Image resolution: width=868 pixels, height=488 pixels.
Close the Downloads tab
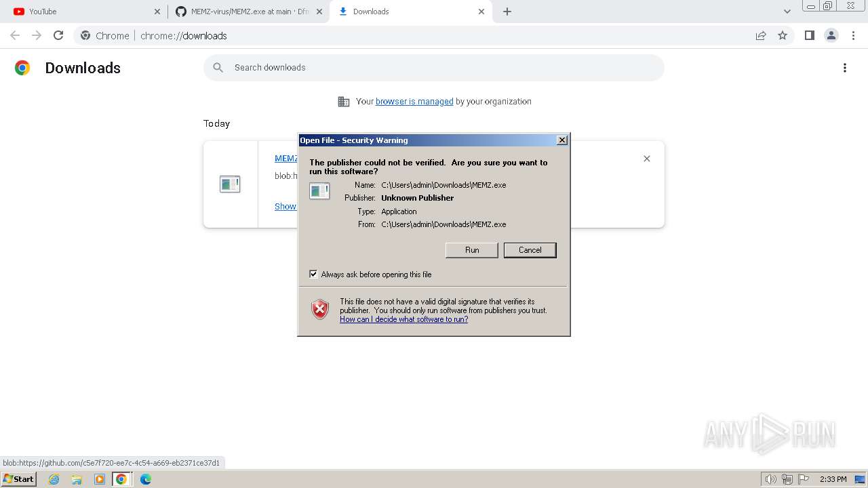pos(481,12)
